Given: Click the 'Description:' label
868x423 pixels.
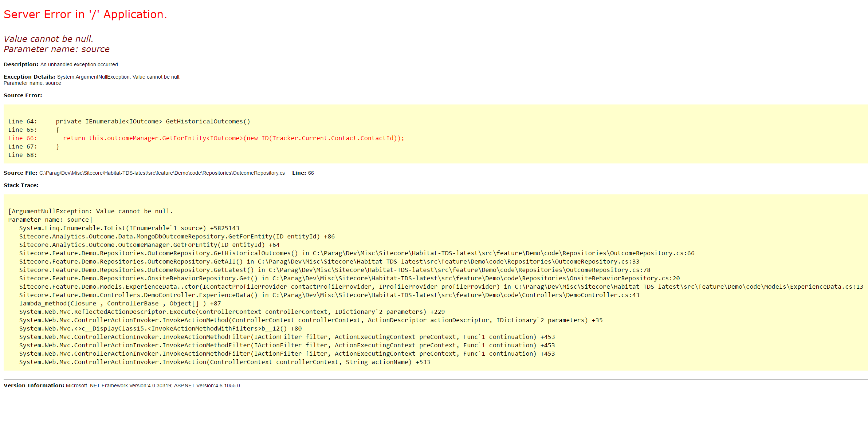Looking at the screenshot, I should pos(21,64).
